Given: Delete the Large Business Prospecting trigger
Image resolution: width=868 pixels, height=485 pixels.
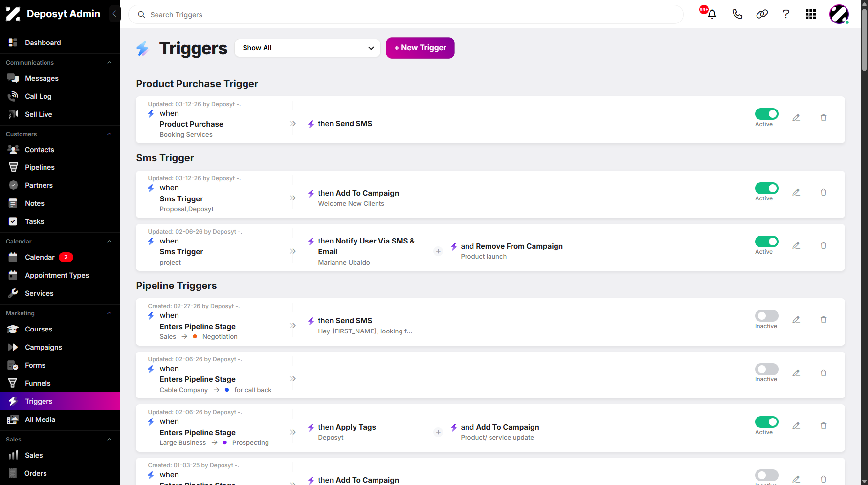Looking at the screenshot, I should 823,426.
